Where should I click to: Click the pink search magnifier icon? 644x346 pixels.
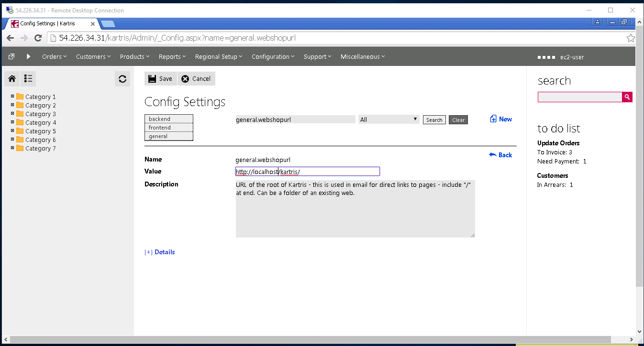tap(627, 97)
